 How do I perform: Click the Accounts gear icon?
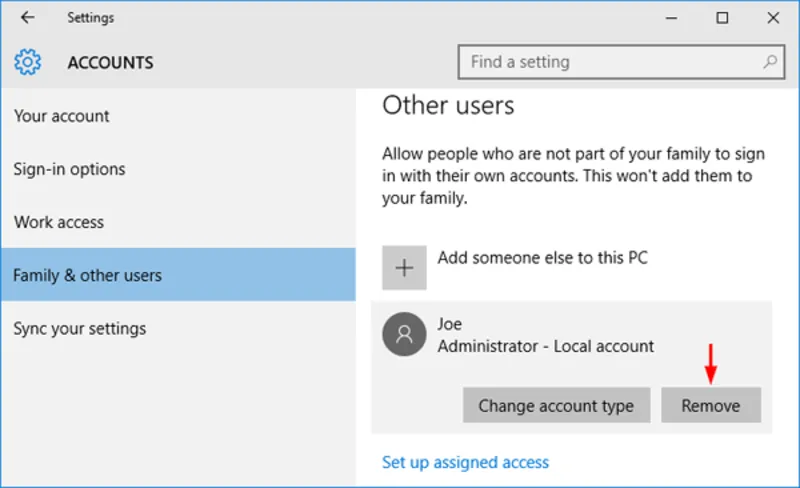point(28,63)
